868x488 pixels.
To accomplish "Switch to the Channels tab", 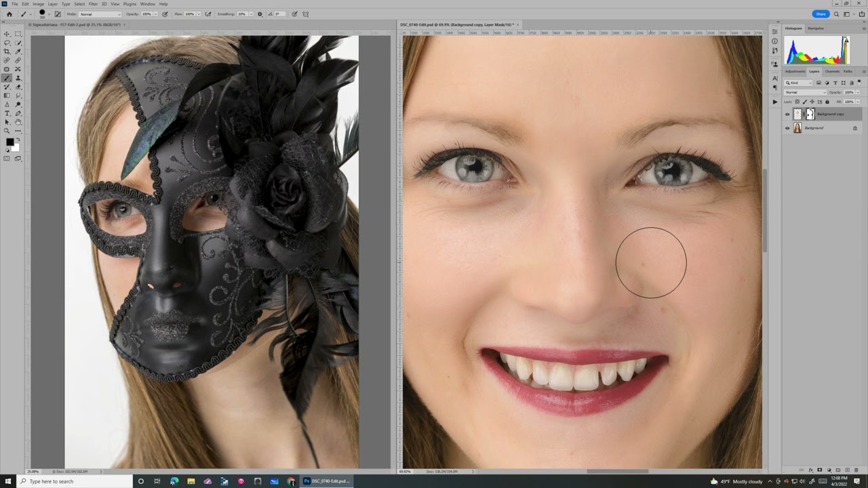I will coord(832,71).
